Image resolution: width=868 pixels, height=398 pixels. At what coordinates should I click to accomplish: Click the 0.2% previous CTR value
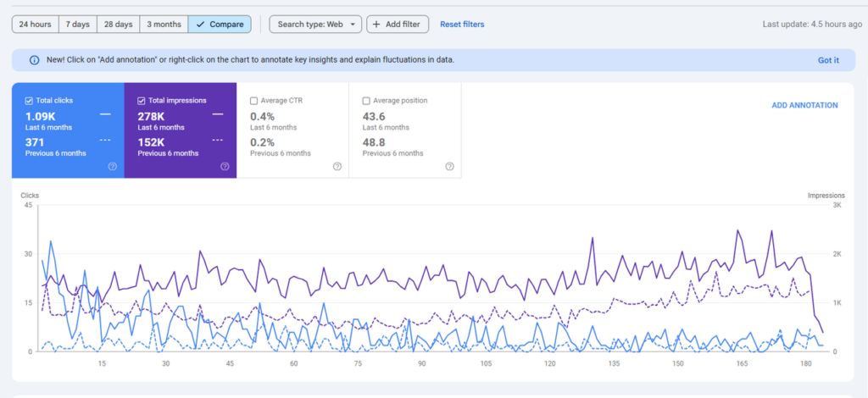pos(263,142)
